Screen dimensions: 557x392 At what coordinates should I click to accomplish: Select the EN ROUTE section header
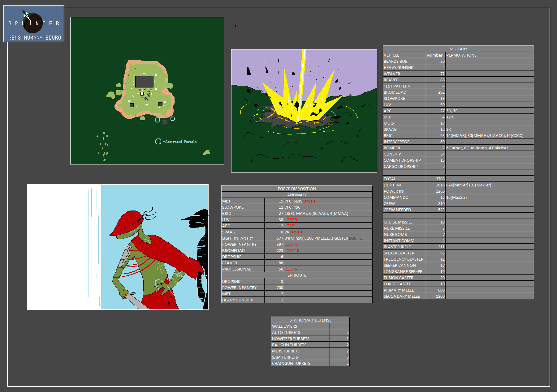(296, 275)
